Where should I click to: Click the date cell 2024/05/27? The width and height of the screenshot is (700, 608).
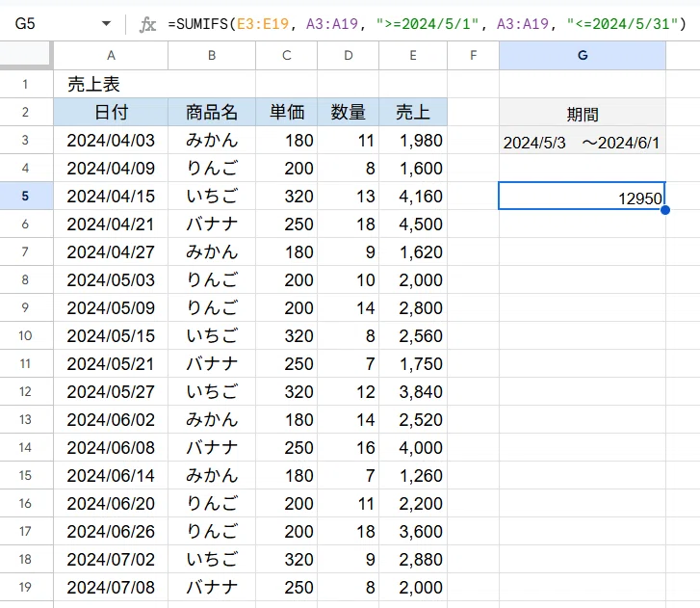point(111,391)
